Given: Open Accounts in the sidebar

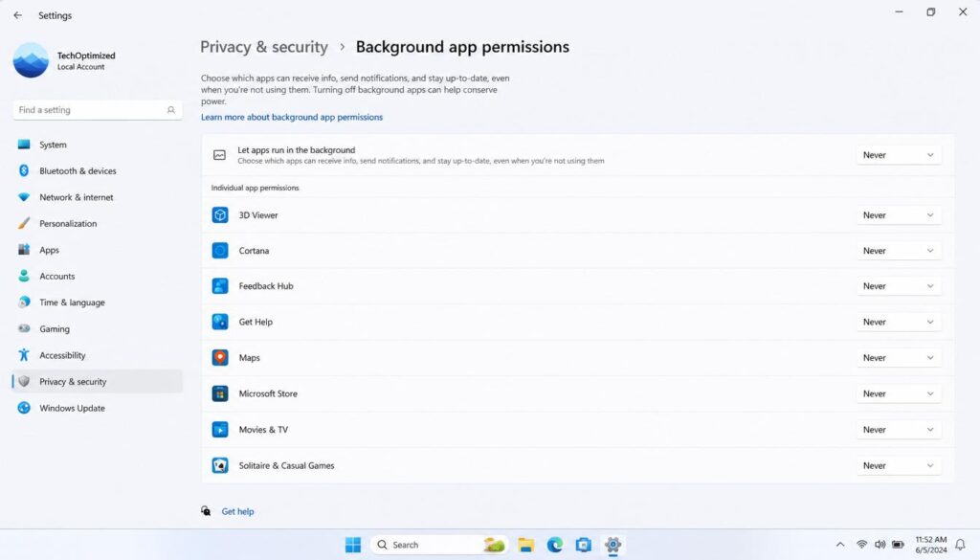Looking at the screenshot, I should [97, 277].
